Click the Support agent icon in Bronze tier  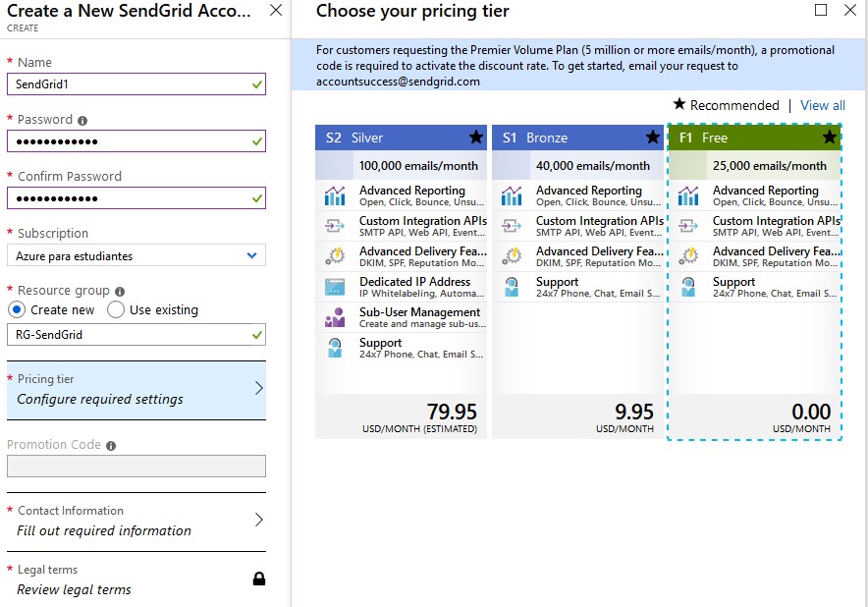pos(512,287)
